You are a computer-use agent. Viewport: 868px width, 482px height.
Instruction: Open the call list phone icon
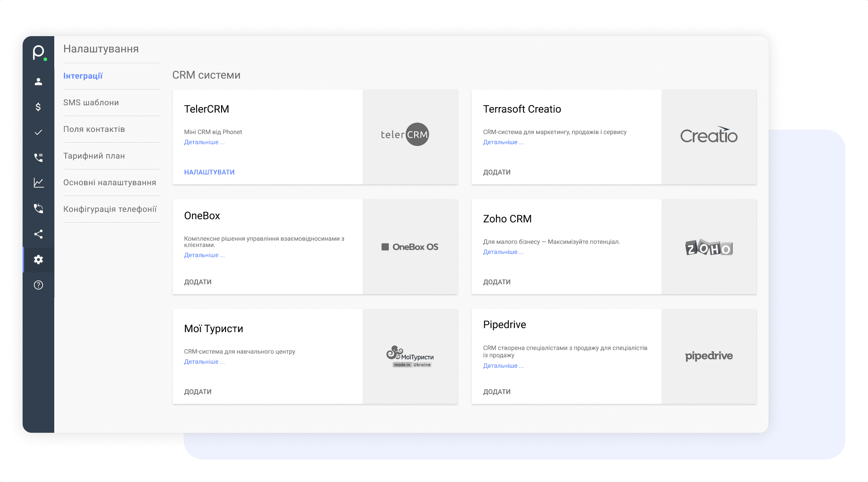[x=38, y=158]
